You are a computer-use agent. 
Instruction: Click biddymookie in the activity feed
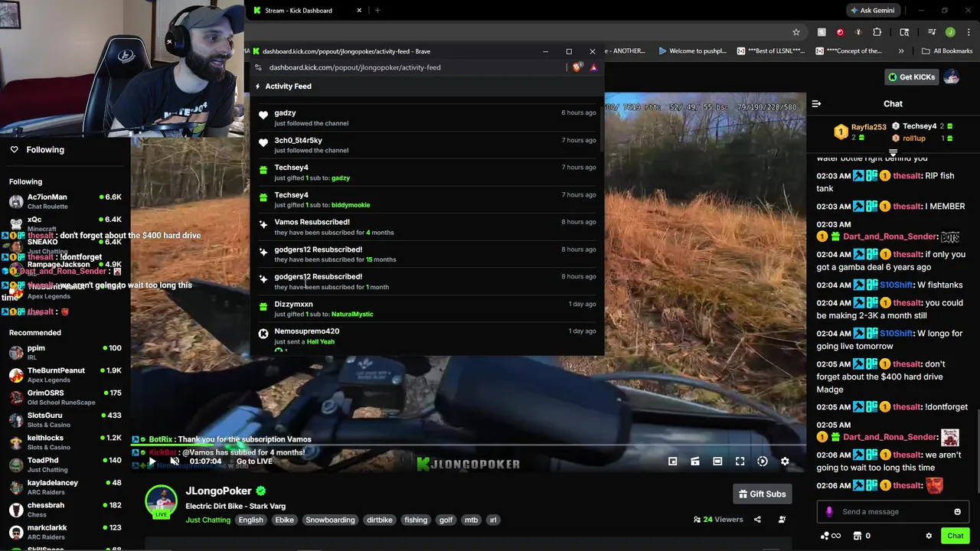(351, 205)
